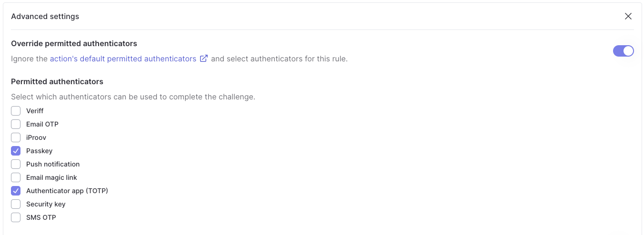Select the Push notification checkbox

16,164
